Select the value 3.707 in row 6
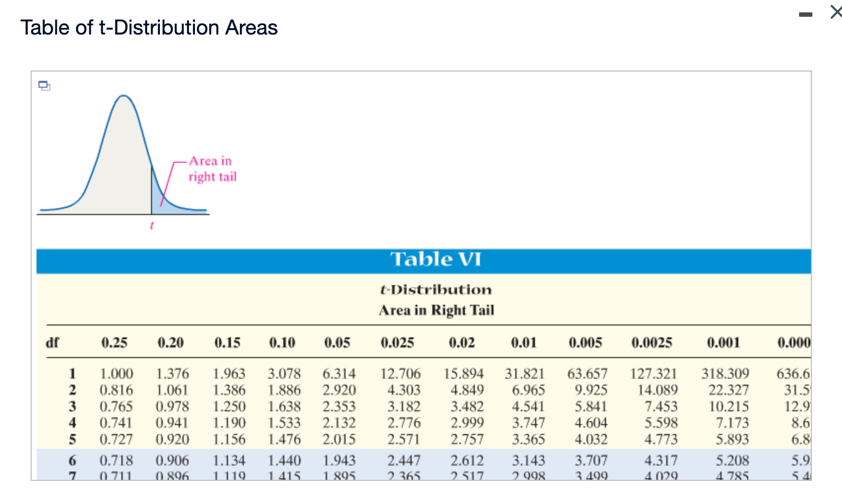The height and width of the screenshot is (504, 842). point(591,460)
